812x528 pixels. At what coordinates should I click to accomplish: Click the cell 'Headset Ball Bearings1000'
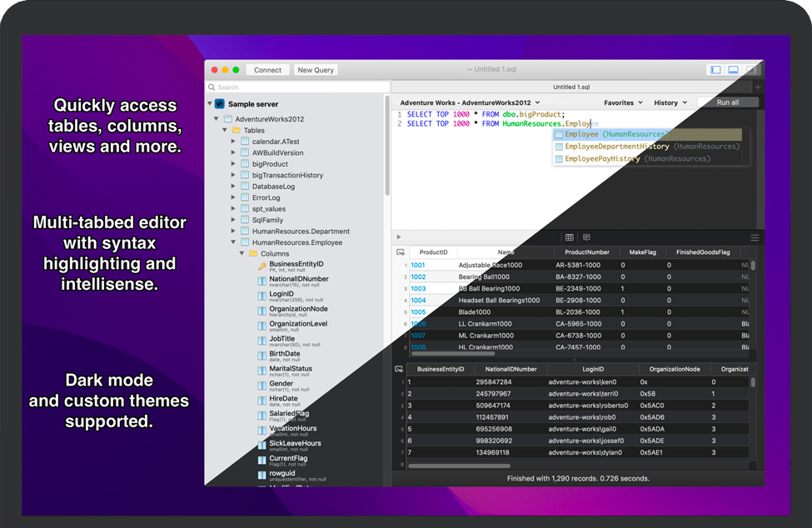(499, 301)
